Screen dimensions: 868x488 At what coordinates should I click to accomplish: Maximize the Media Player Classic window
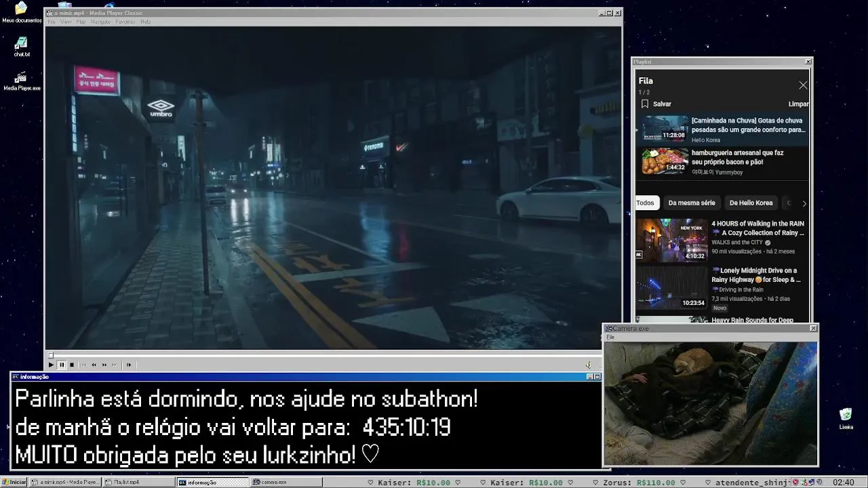point(609,13)
